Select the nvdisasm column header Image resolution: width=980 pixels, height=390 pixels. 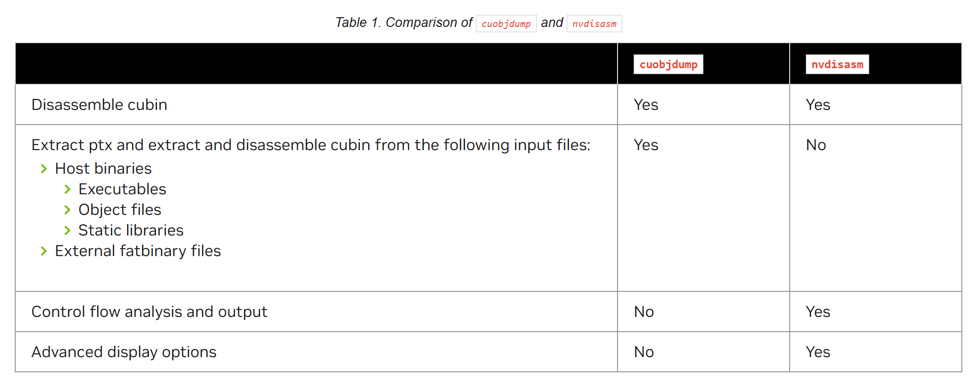tap(837, 64)
